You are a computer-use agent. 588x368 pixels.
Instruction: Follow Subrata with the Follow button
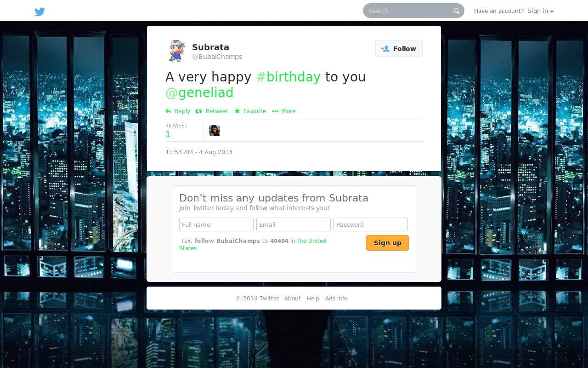pos(399,49)
